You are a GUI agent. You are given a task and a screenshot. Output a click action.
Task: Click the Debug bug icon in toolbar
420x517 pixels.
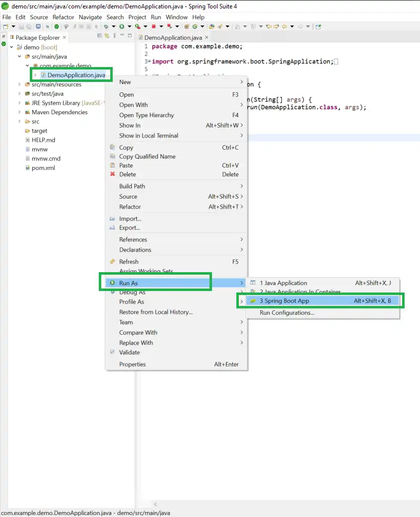(106, 26)
